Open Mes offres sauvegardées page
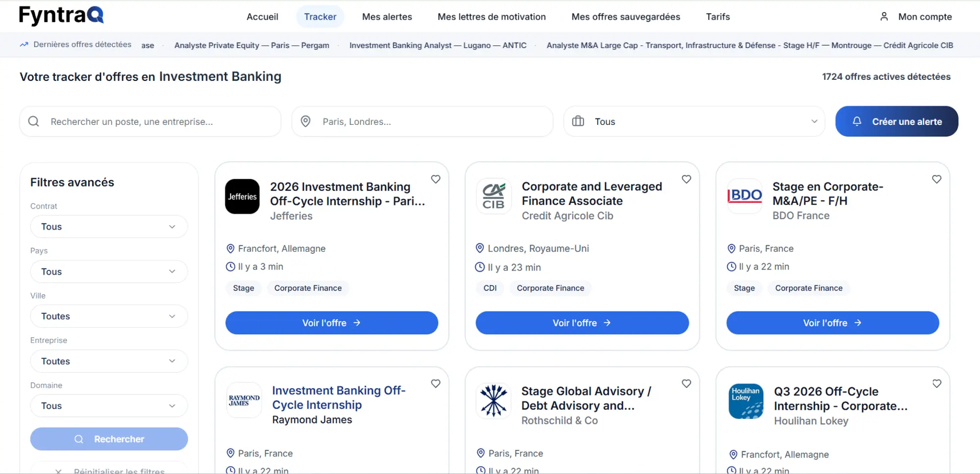This screenshot has height=474, width=980. (625, 17)
